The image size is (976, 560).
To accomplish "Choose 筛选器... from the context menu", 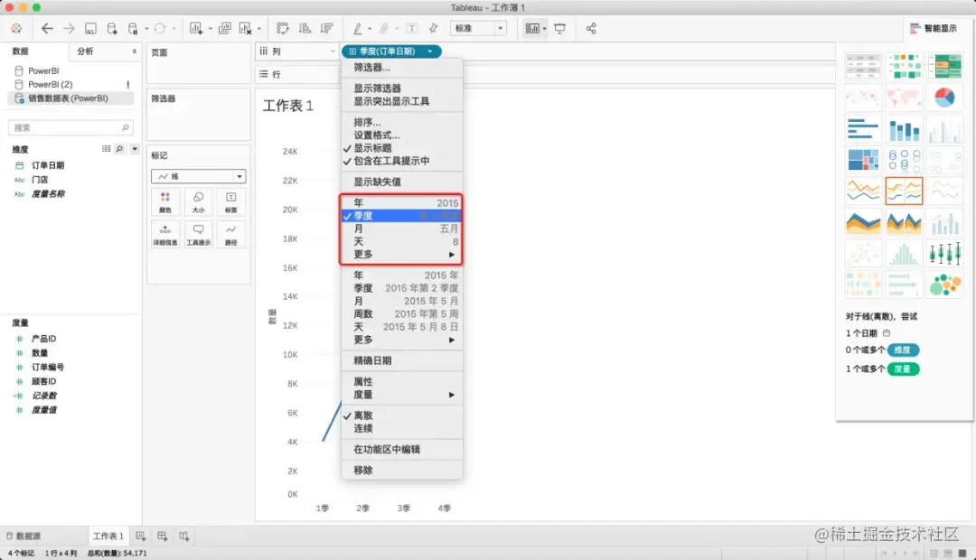I will pyautogui.click(x=402, y=68).
